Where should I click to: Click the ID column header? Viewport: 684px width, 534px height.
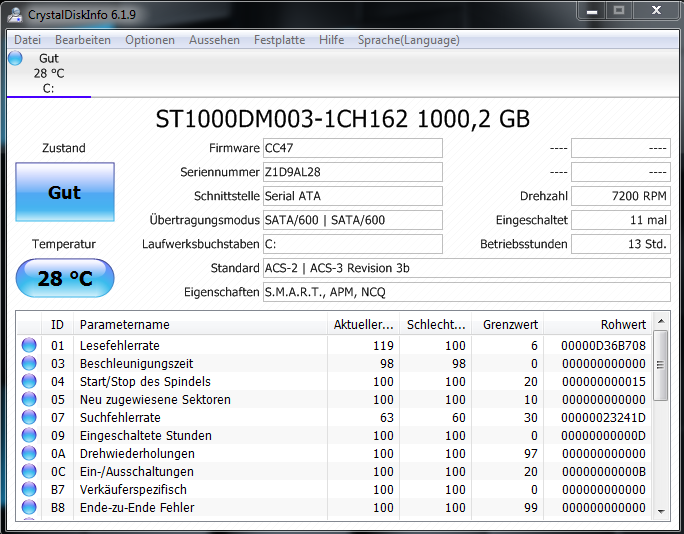(x=57, y=324)
